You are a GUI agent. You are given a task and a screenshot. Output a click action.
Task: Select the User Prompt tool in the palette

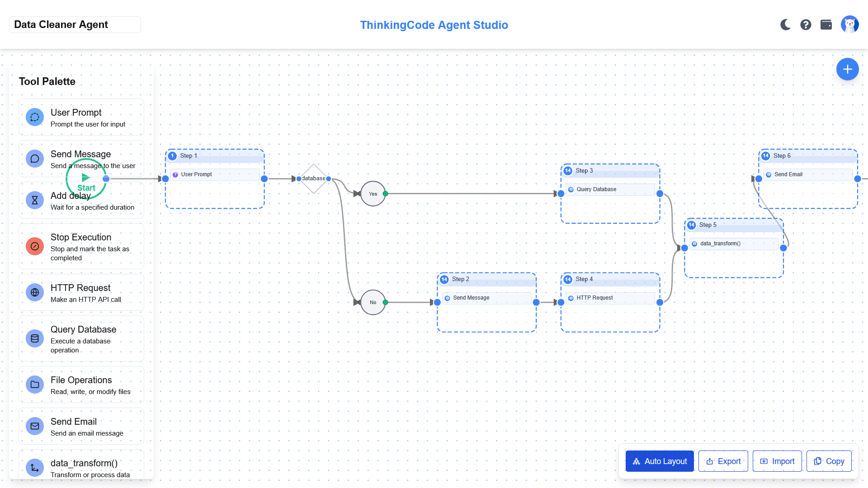click(81, 117)
